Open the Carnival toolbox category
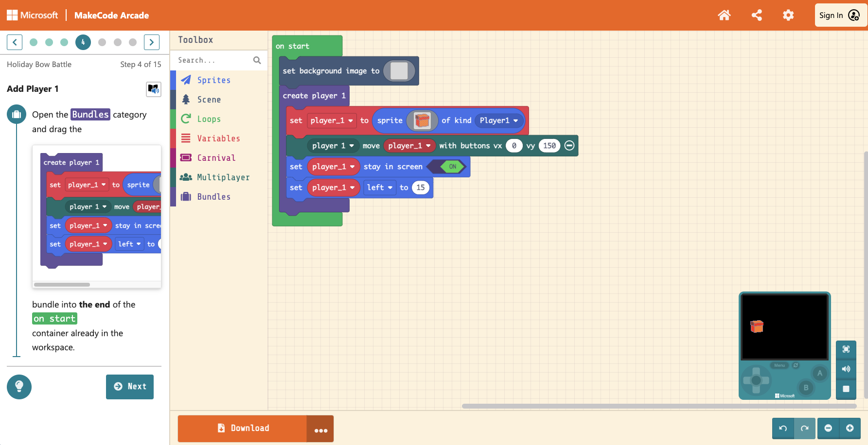The image size is (868, 445). click(x=219, y=158)
